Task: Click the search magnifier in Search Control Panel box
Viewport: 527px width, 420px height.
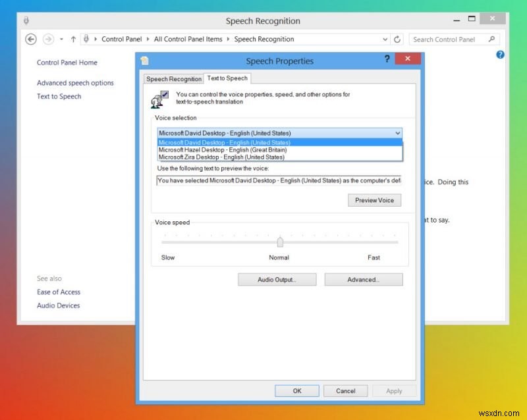Action: [491, 39]
